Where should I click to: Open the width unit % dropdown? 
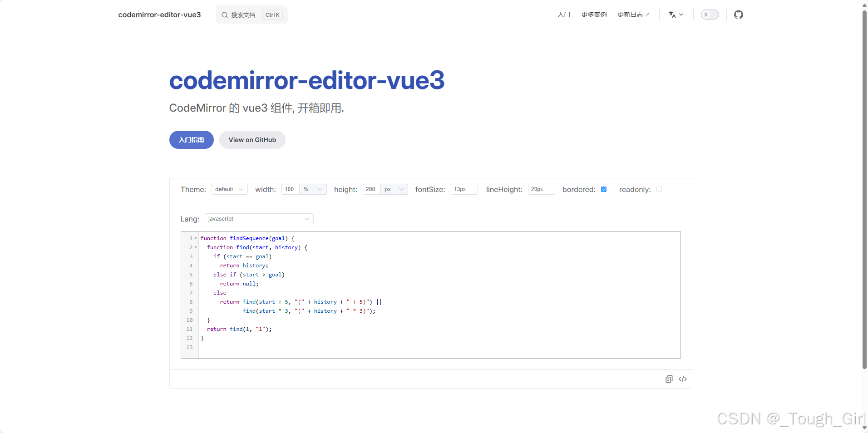point(313,189)
